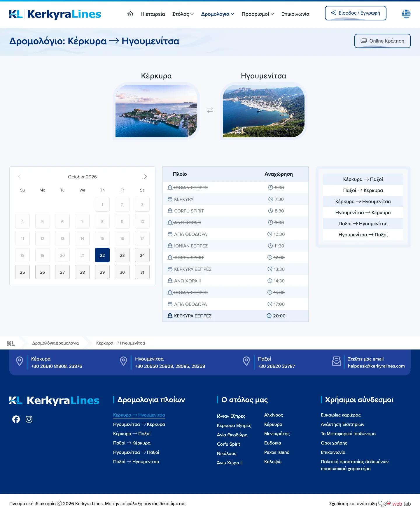Open helpdesk@kerkyralines.com email link

(x=376, y=366)
